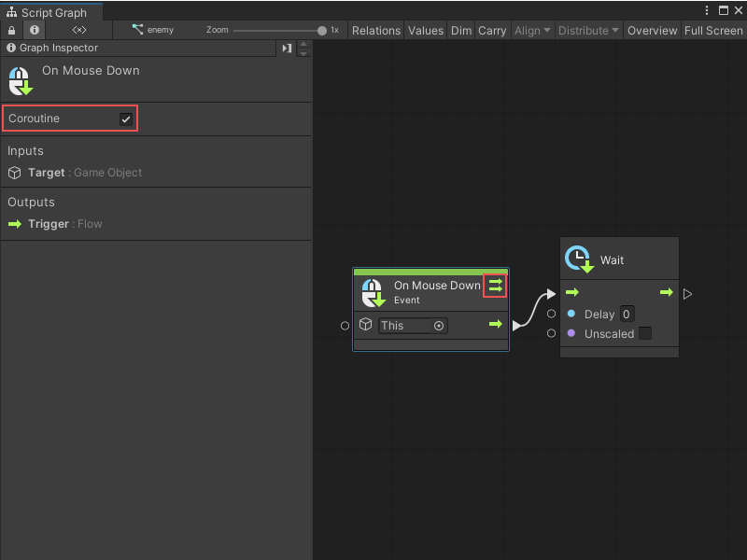Toggle the Dim button in the toolbar
The width and height of the screenshot is (747, 560).
click(x=460, y=30)
